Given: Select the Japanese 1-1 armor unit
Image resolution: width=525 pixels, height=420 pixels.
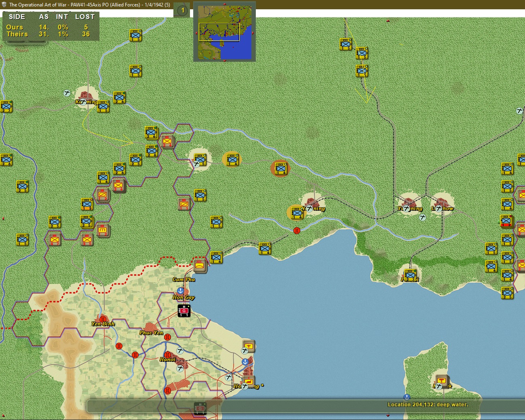Looking at the screenshot, I should click(x=184, y=204).
